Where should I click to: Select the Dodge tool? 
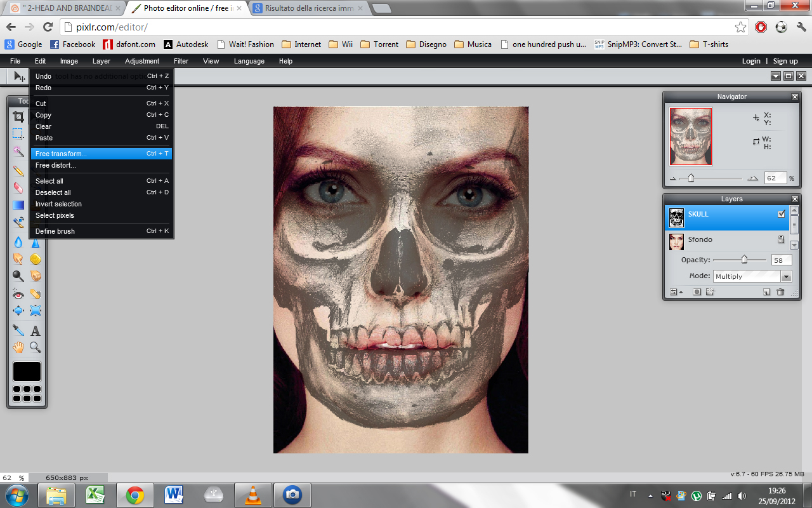click(18, 276)
